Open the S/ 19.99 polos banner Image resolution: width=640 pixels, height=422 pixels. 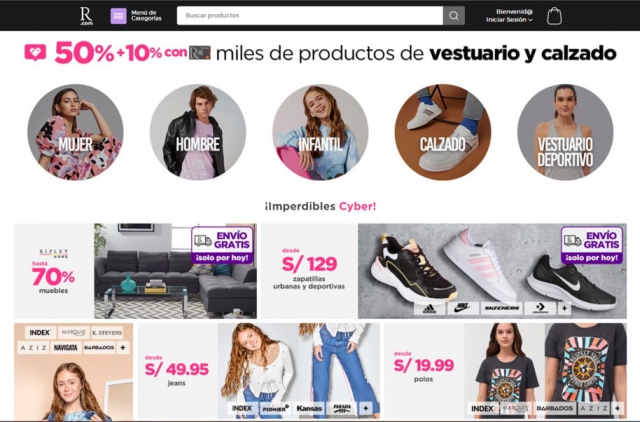click(x=505, y=371)
